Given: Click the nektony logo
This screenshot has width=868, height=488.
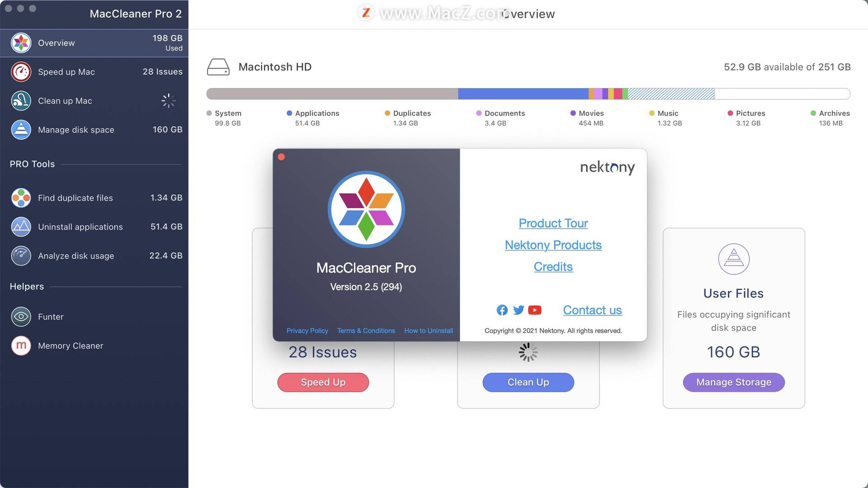Looking at the screenshot, I should (607, 168).
